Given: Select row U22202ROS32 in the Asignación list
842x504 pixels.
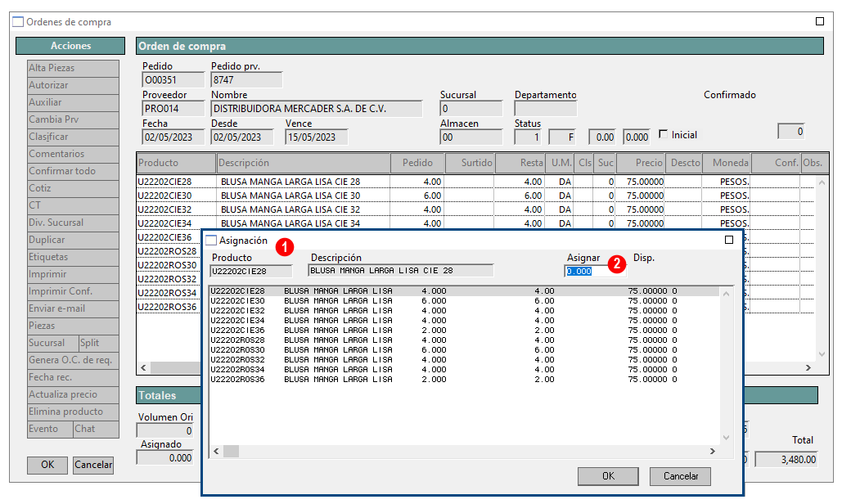Looking at the screenshot, I should point(464,360).
